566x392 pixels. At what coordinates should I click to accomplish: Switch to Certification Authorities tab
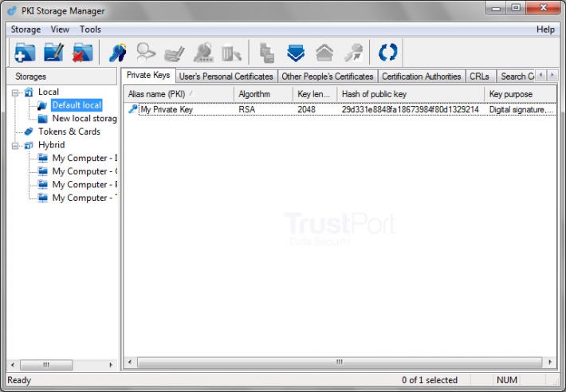pos(421,76)
